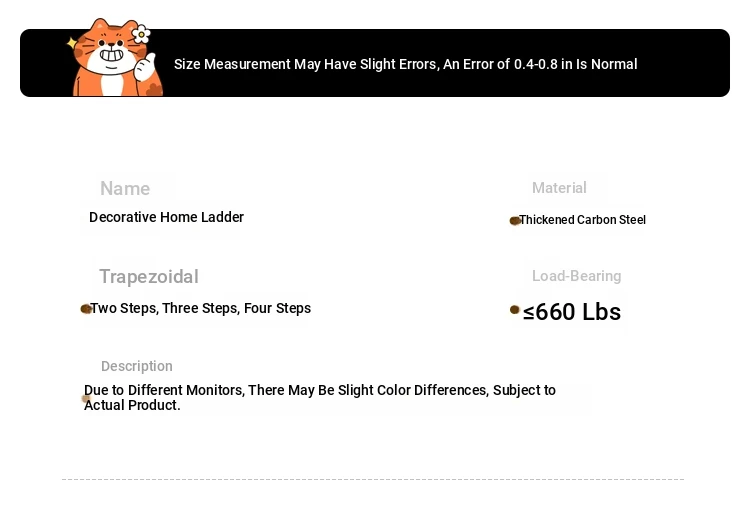This screenshot has width=750, height=518.
Task: Click the Name heading label
Action: point(125,188)
